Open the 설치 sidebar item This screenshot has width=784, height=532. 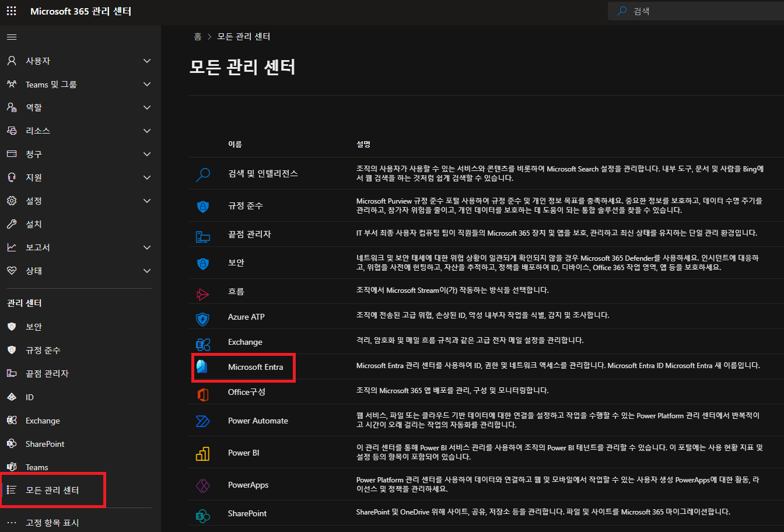click(33, 224)
